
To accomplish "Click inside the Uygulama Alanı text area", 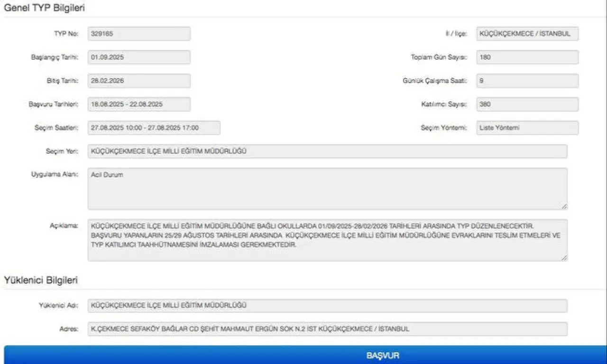I will click(327, 189).
